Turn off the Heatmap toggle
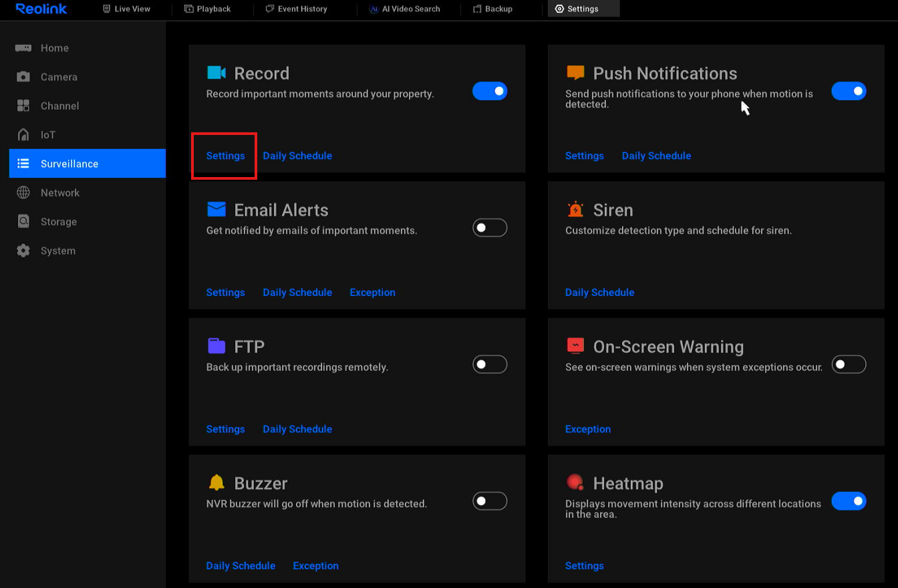 click(x=849, y=501)
